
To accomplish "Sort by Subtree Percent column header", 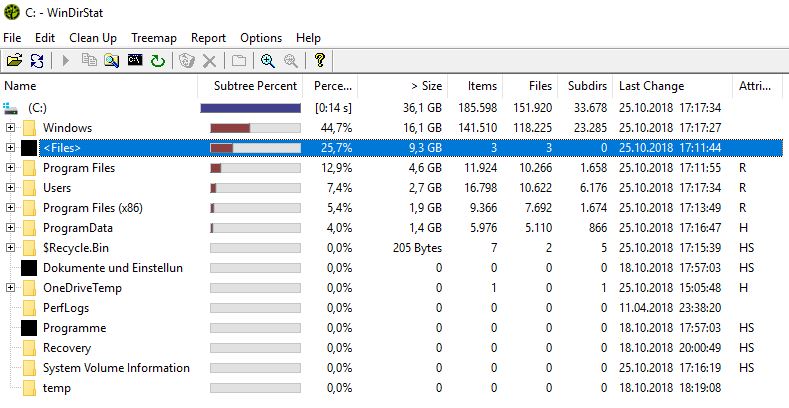I will pos(251,86).
